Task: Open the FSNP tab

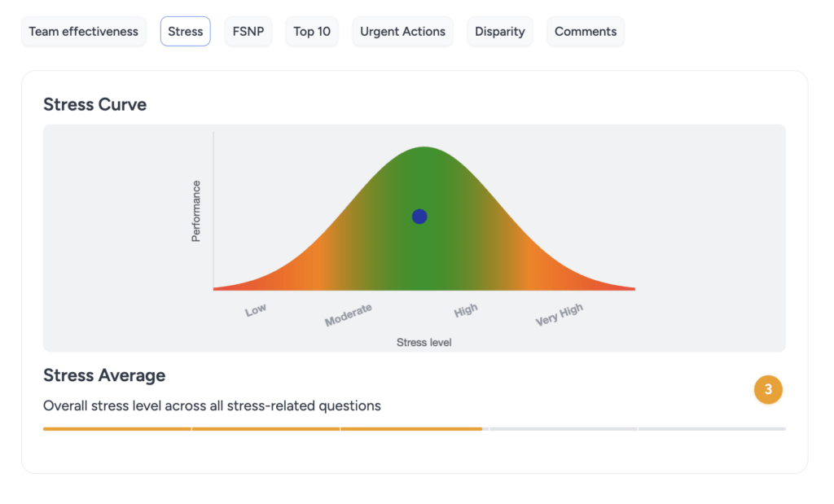Action: (x=248, y=31)
